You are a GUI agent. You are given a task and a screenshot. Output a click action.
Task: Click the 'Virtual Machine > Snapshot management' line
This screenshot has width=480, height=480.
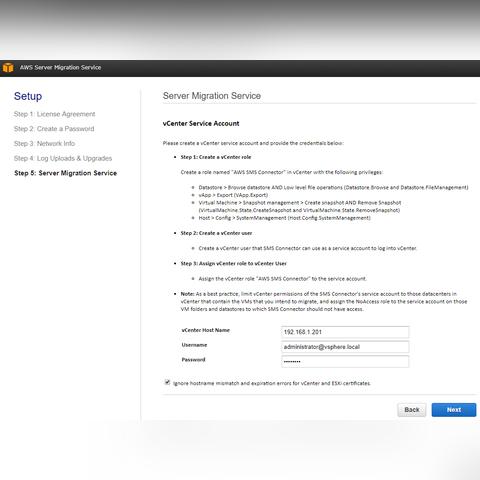300,206
